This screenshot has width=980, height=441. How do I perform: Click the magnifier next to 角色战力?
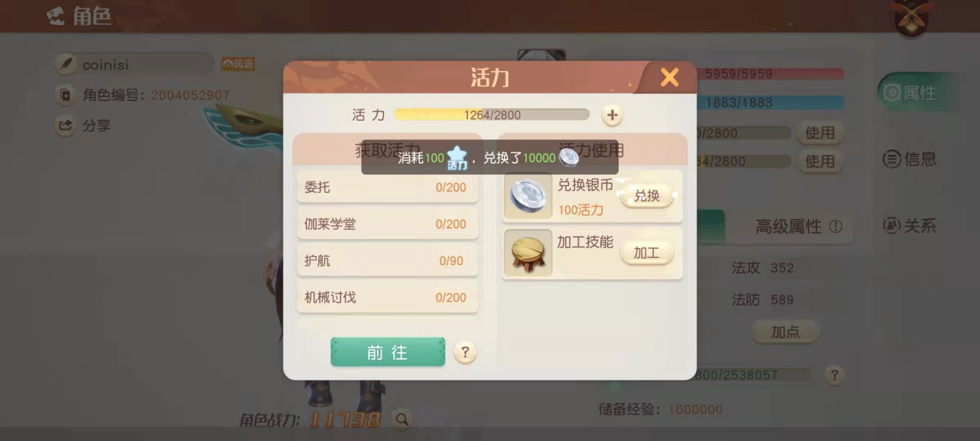click(402, 419)
